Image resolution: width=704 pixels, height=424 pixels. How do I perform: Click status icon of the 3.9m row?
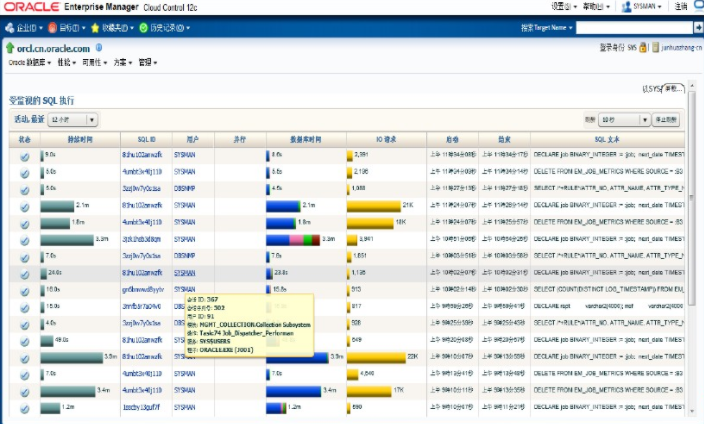click(x=25, y=359)
